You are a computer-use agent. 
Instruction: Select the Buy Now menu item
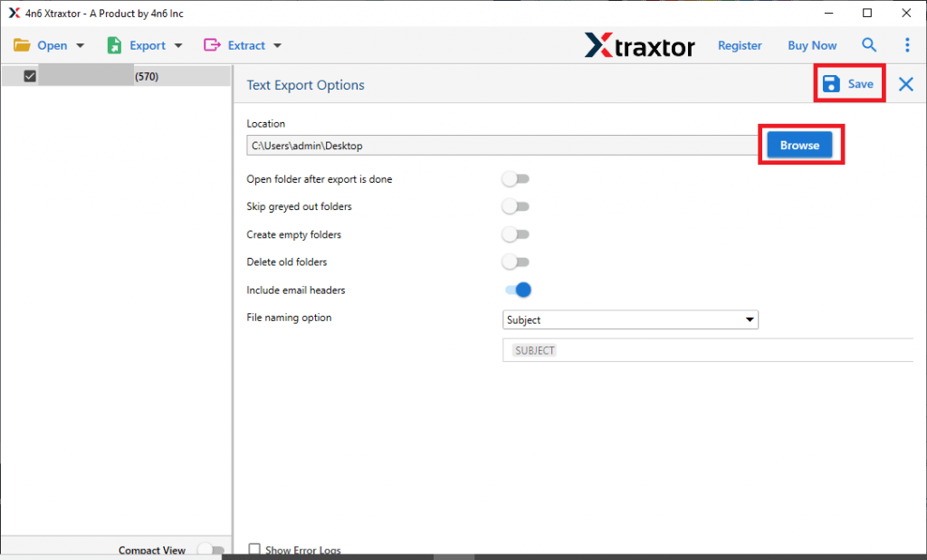click(x=811, y=44)
